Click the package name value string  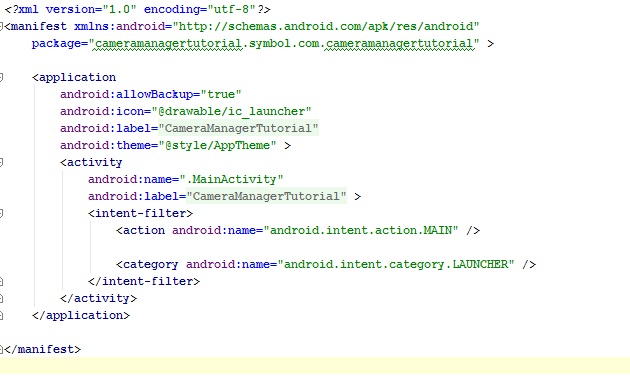[x=284, y=43]
